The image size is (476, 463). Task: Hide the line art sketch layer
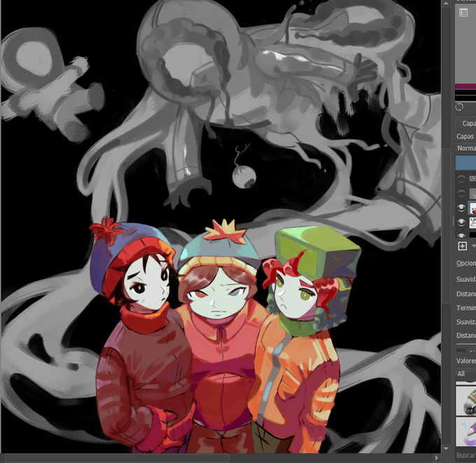point(461,222)
